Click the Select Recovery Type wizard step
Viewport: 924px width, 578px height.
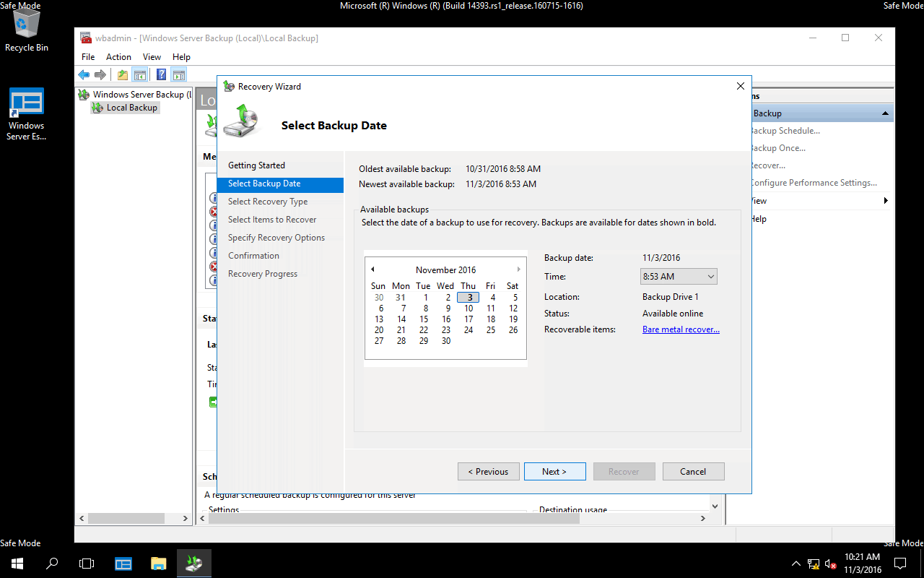268,202
